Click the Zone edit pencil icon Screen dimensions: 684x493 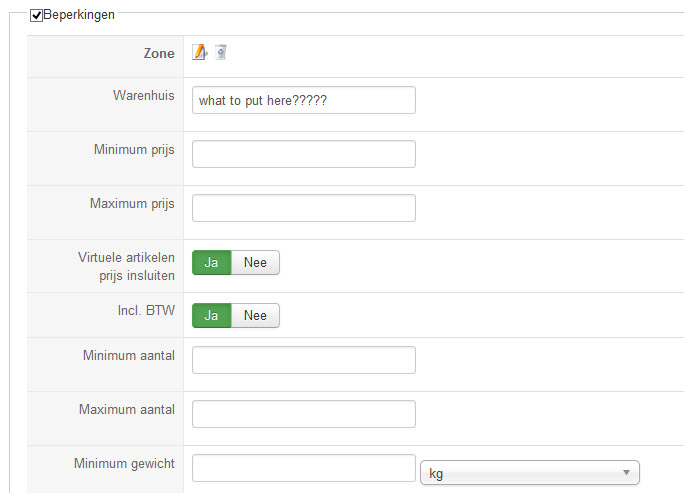coord(200,53)
